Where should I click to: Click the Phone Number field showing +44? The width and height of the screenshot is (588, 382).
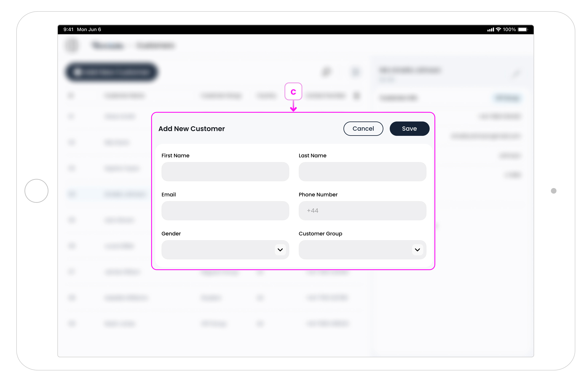point(362,211)
